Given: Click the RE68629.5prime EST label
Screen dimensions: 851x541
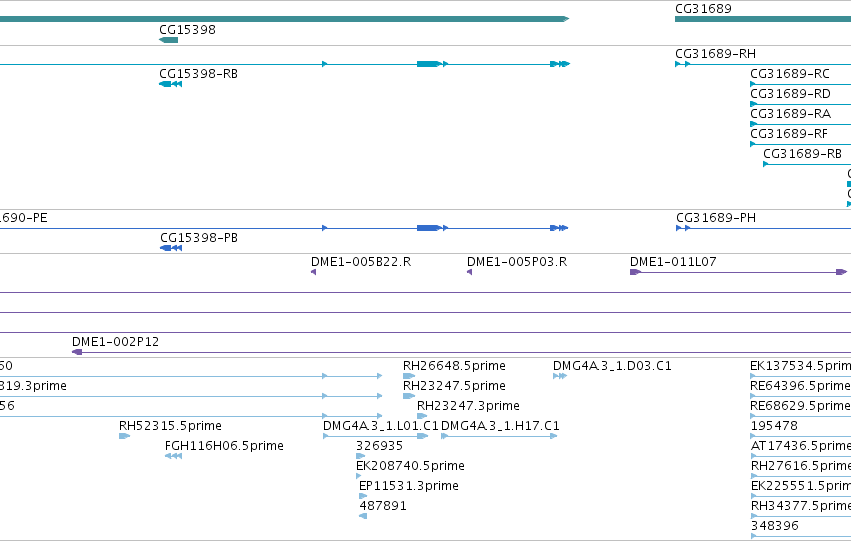Looking at the screenshot, I should (801, 406).
